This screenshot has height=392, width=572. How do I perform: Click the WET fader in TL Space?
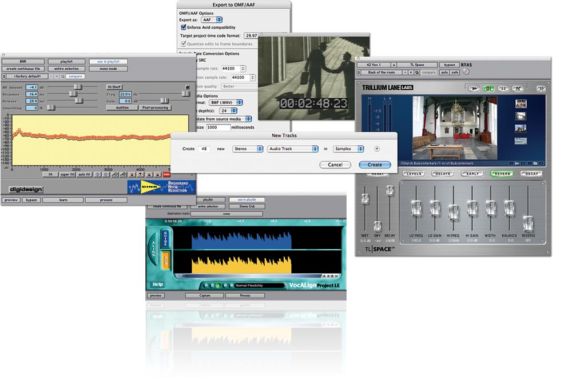point(365,199)
